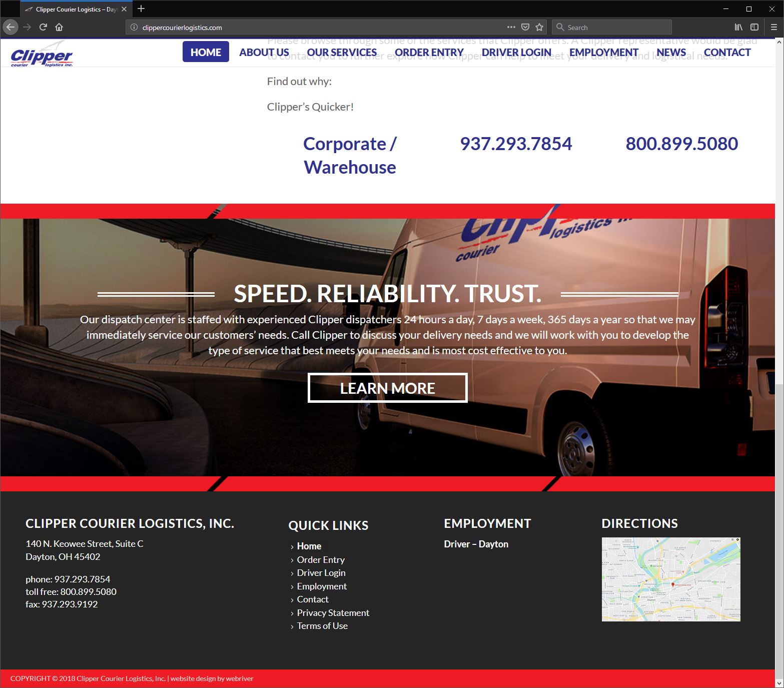Go to the browser Home page icon

point(59,27)
